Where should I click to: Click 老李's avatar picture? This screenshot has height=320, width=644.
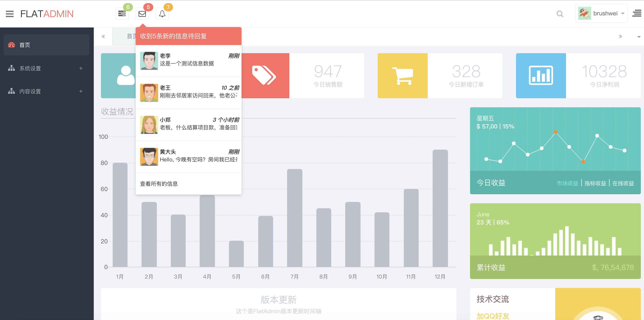[149, 61]
